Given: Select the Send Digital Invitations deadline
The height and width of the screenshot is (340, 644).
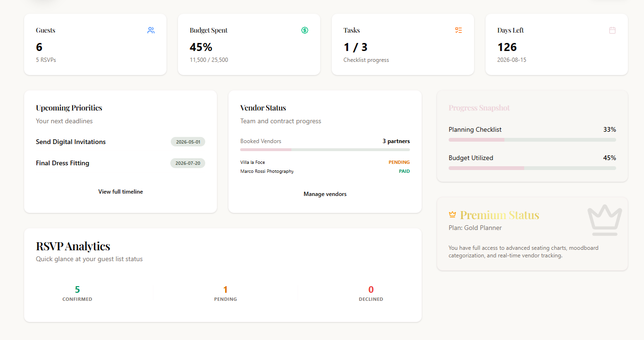Looking at the screenshot, I should (70, 142).
